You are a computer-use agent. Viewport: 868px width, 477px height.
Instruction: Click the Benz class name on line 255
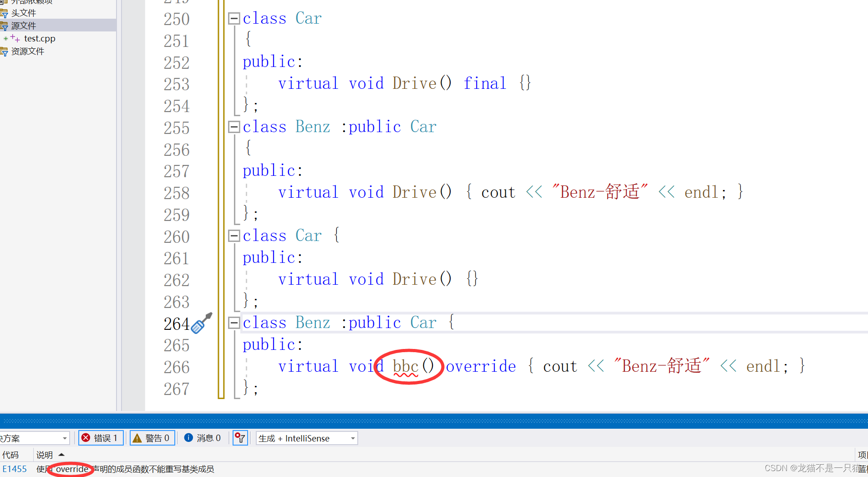click(x=313, y=127)
